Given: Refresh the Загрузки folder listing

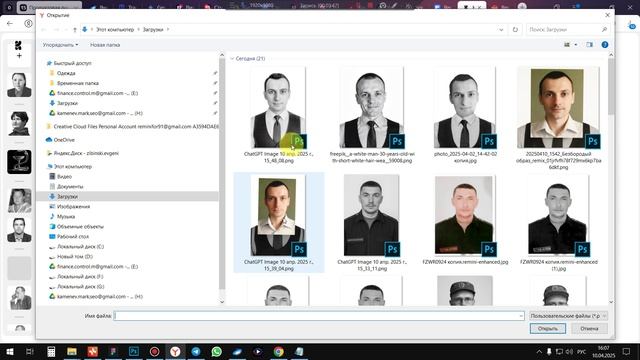Looking at the screenshot, I should pos(515,29).
